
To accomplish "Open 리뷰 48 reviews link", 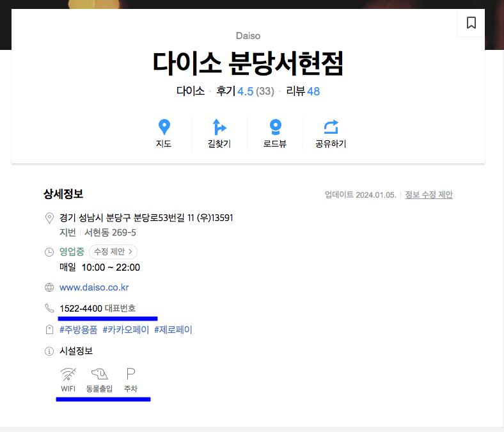I will point(303,92).
